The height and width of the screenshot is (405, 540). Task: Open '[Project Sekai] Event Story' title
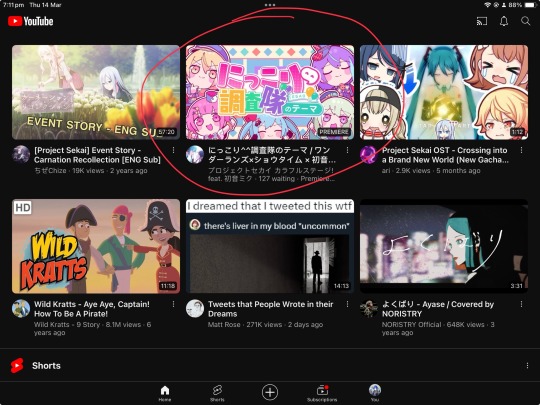coord(97,155)
